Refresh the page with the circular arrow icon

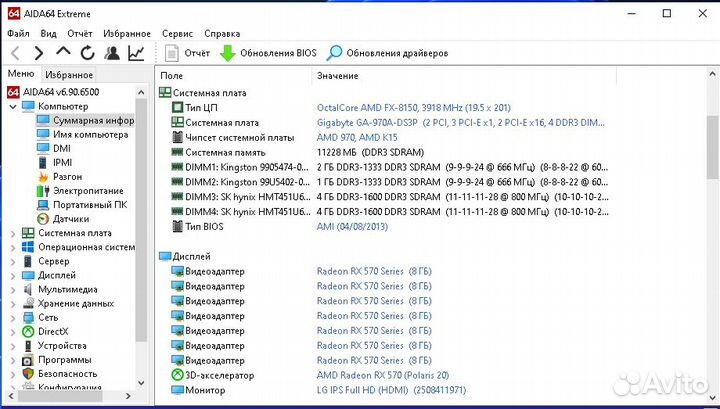click(87, 53)
